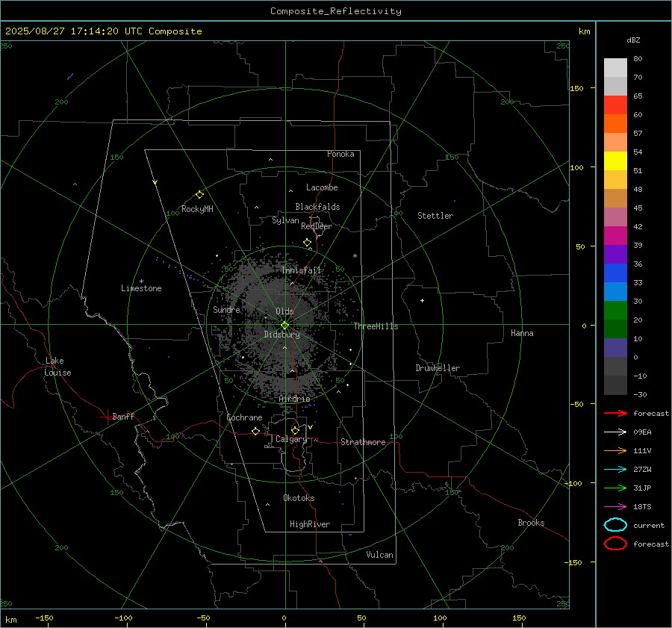Image resolution: width=672 pixels, height=628 pixels.
Task: Click the Vulcan city label
Action: coord(380,555)
